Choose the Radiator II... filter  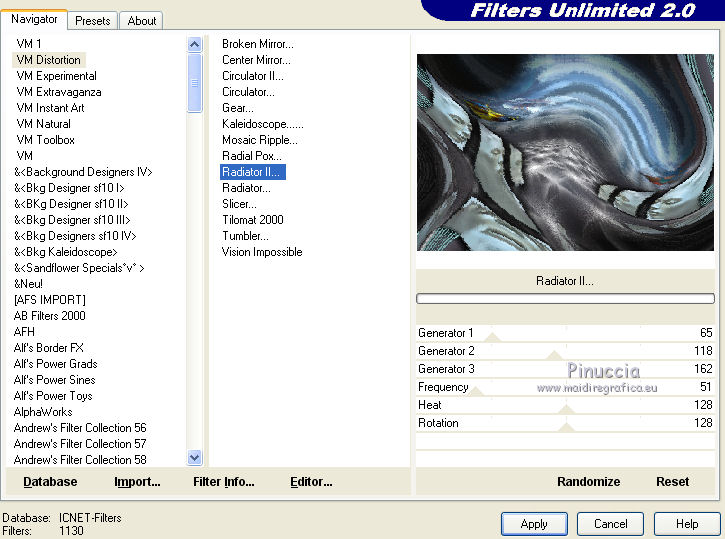click(252, 172)
